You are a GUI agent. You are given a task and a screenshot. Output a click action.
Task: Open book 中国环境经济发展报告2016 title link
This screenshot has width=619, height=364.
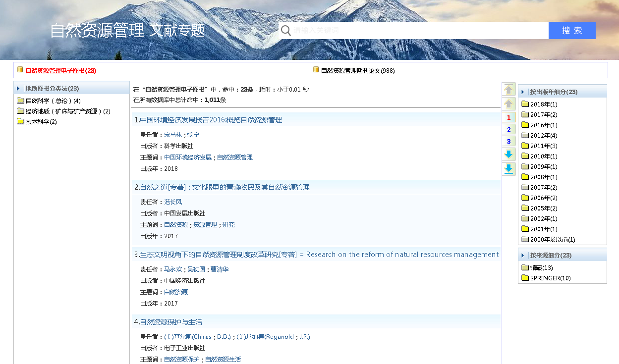point(211,120)
